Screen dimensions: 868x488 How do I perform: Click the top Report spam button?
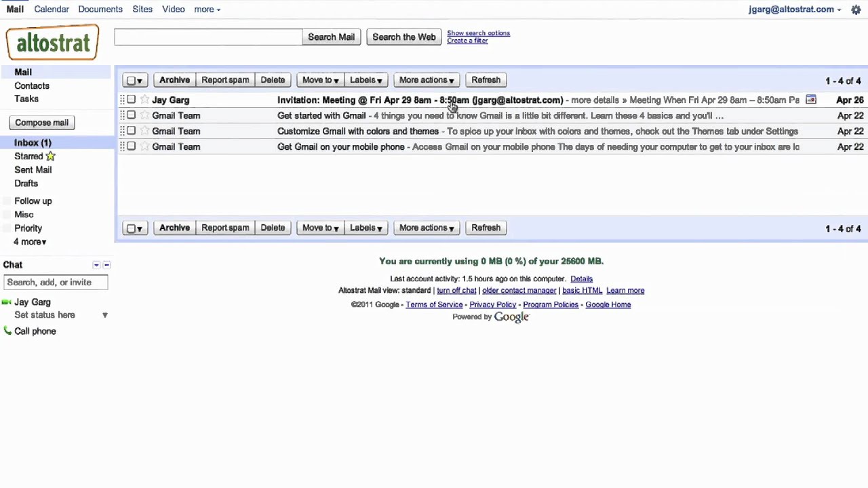[x=225, y=80]
